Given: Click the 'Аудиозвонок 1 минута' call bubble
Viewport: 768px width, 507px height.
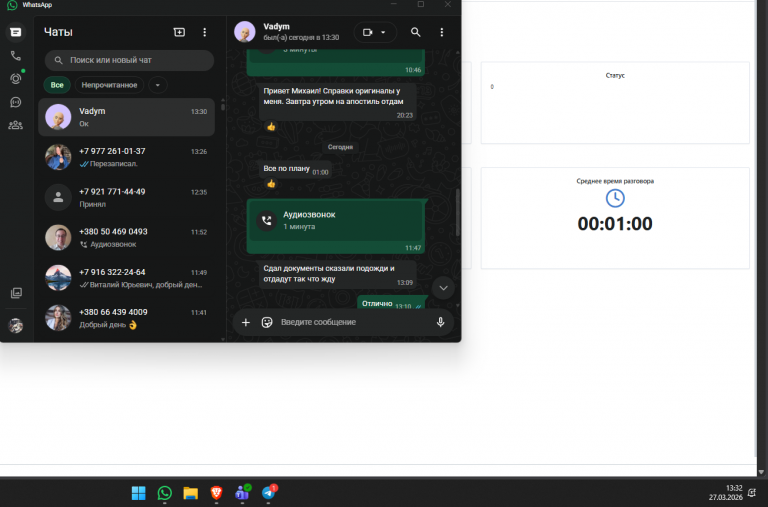Looking at the screenshot, I should click(336, 226).
